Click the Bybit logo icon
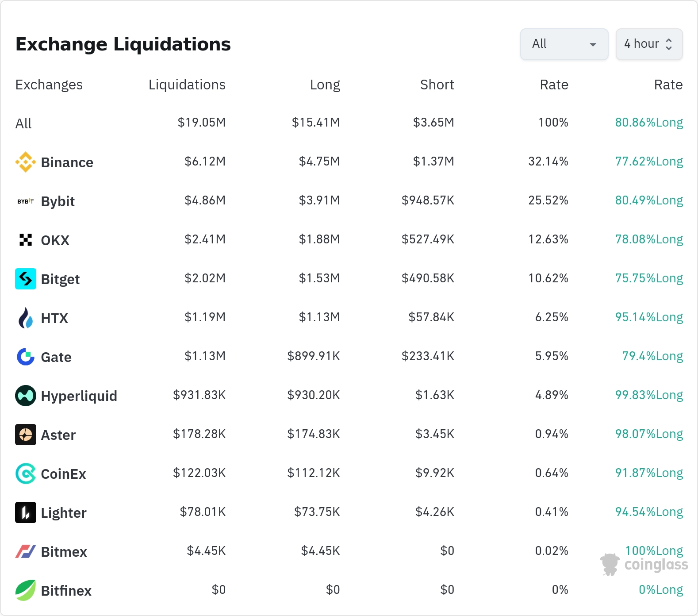 click(26, 201)
